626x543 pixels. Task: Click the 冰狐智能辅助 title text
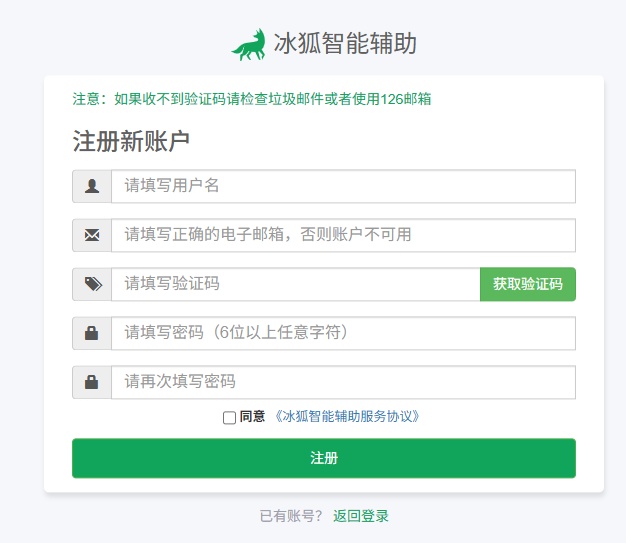point(345,43)
